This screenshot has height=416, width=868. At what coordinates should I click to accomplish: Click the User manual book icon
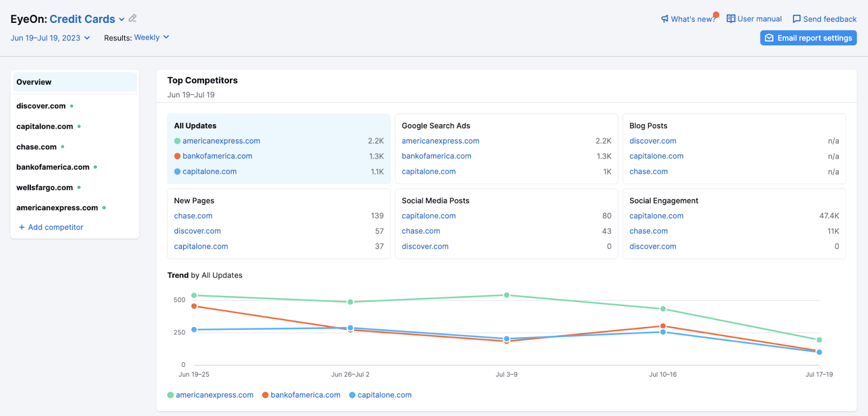coord(731,19)
